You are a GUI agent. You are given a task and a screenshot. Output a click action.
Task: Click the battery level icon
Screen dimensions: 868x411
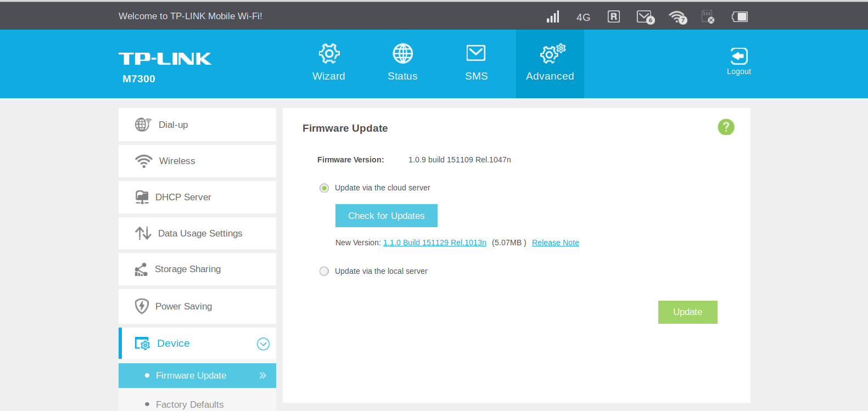(740, 16)
